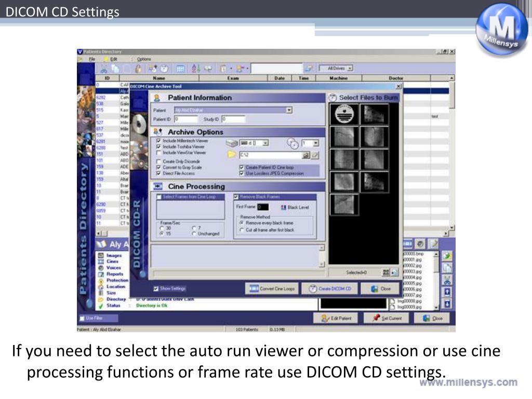Click the binoculars icon right of file list
The height and width of the screenshot is (399, 532).
point(447,280)
